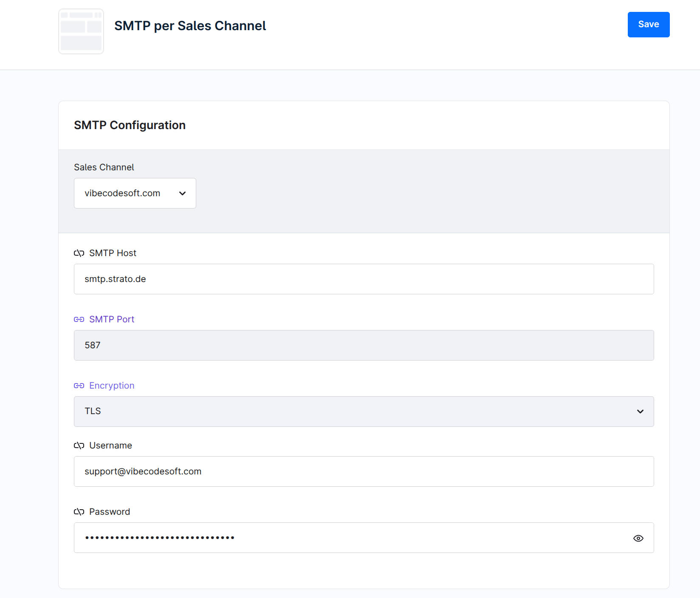Click into the Username text field
This screenshot has height=598, width=700.
(x=364, y=471)
